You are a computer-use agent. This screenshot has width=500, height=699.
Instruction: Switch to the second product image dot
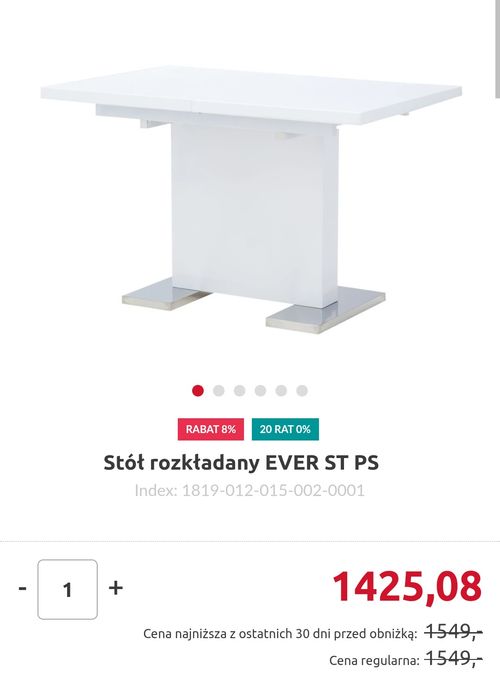pyautogui.click(x=219, y=391)
